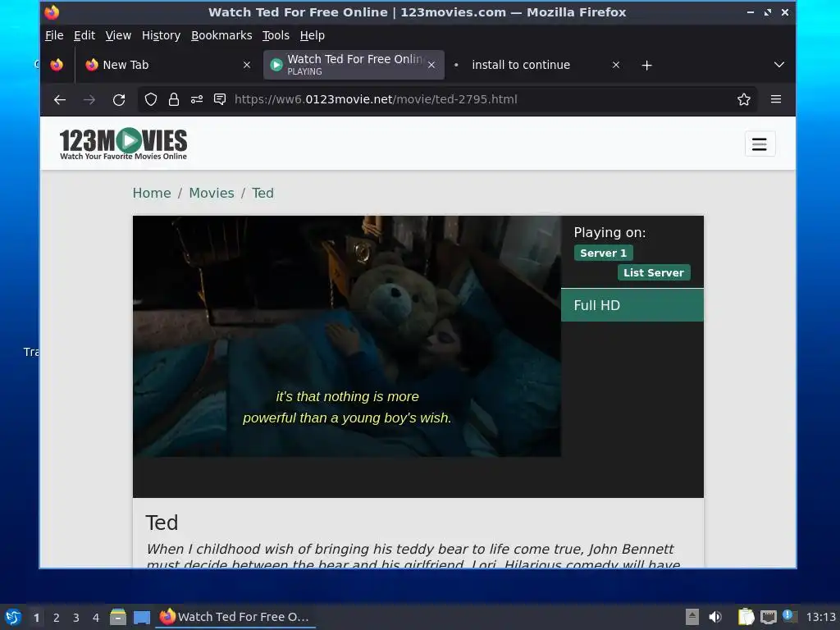The image size is (840, 630).
Task: Open removable media eject tray icon
Action: 692,617
